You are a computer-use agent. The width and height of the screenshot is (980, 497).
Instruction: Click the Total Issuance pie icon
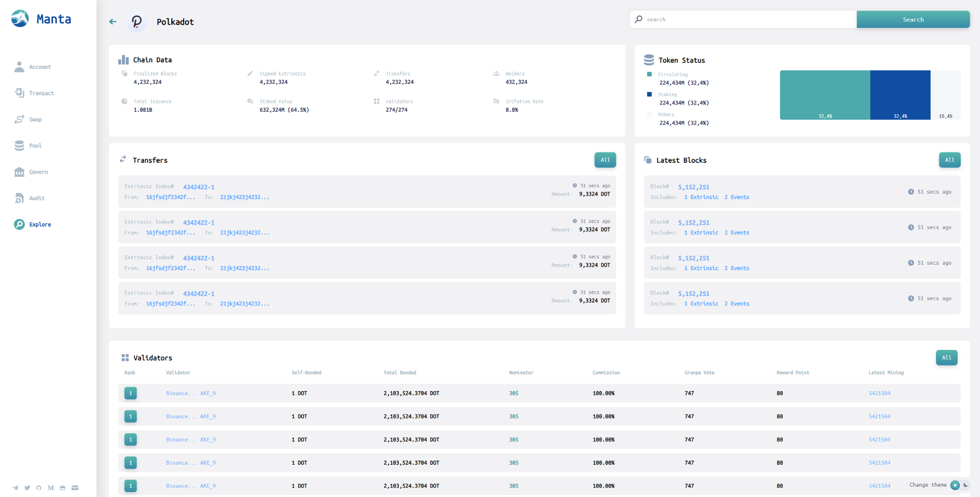(x=124, y=101)
